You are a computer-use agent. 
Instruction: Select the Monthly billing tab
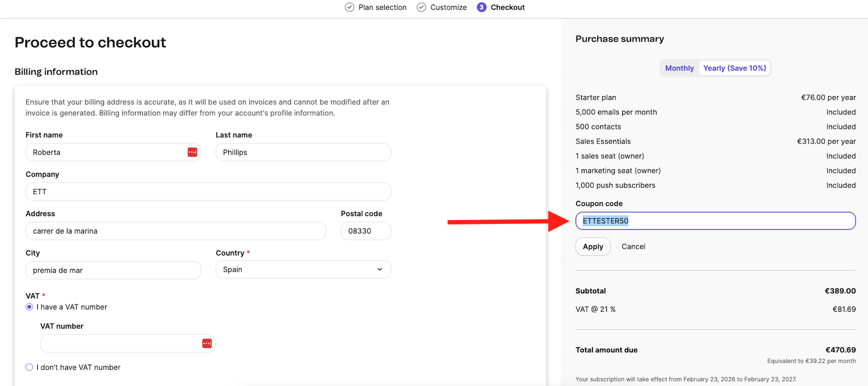[679, 68]
